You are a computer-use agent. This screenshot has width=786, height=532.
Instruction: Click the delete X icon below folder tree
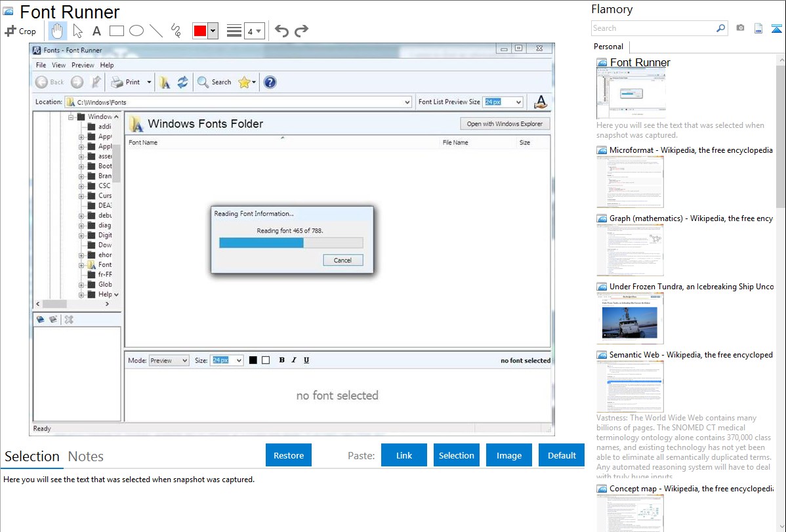(x=69, y=319)
